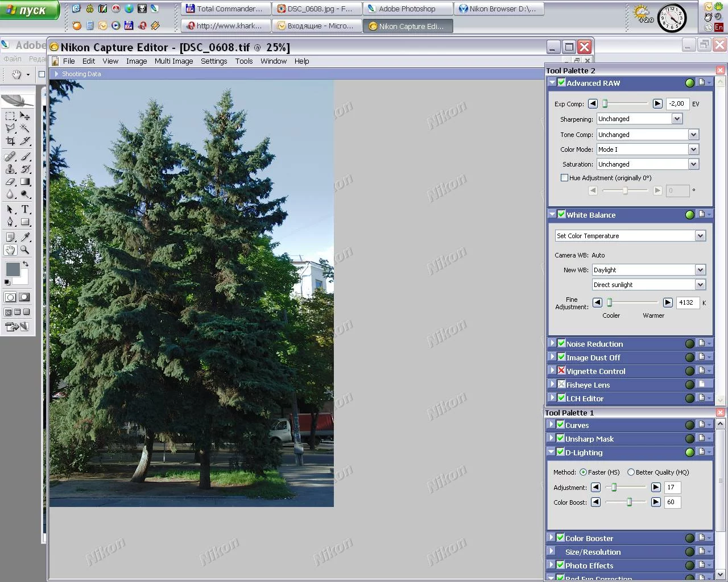
Task: Toggle the Vignette Control checkbox
Action: 561,371
